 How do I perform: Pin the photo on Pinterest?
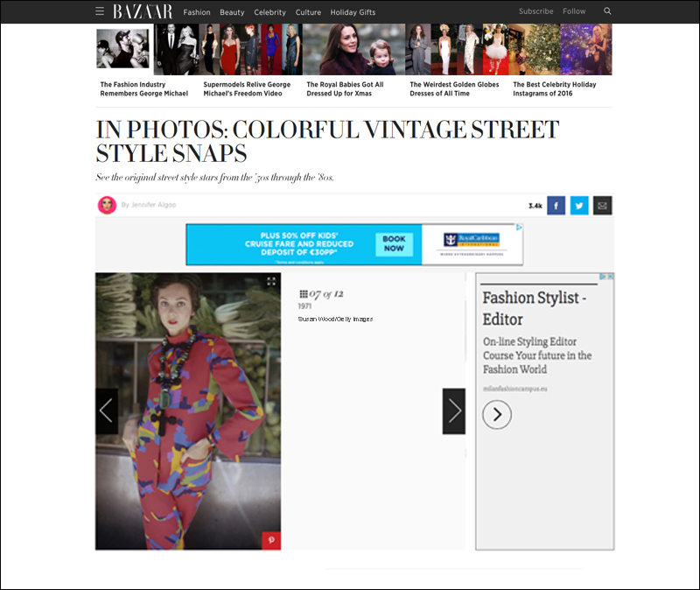click(271, 540)
